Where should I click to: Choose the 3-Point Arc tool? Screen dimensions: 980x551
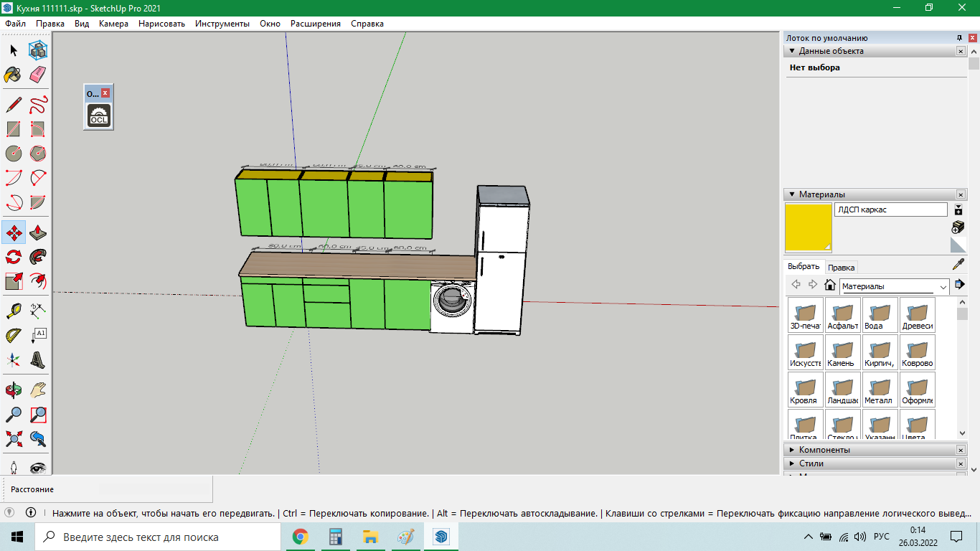click(x=14, y=202)
